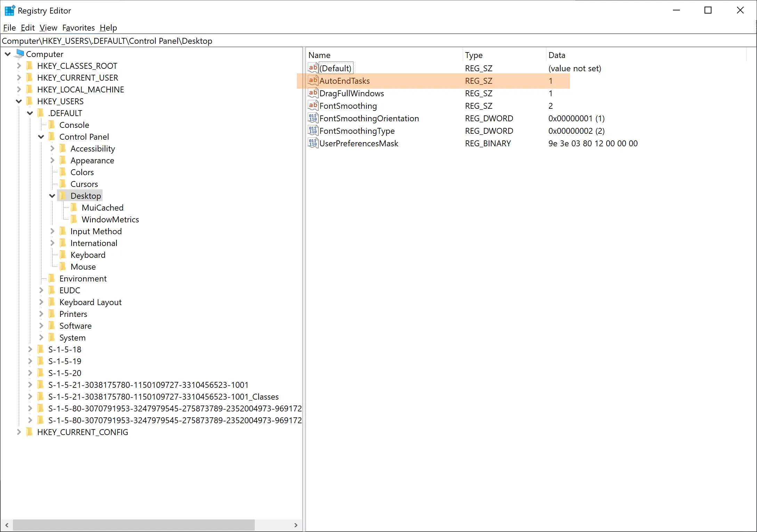Click the DragFullWindows string value icon
The height and width of the screenshot is (532, 757).
tap(313, 93)
